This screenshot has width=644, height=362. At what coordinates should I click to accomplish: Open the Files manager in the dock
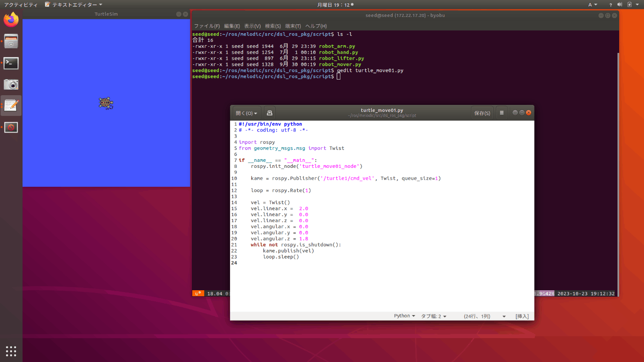point(11,41)
